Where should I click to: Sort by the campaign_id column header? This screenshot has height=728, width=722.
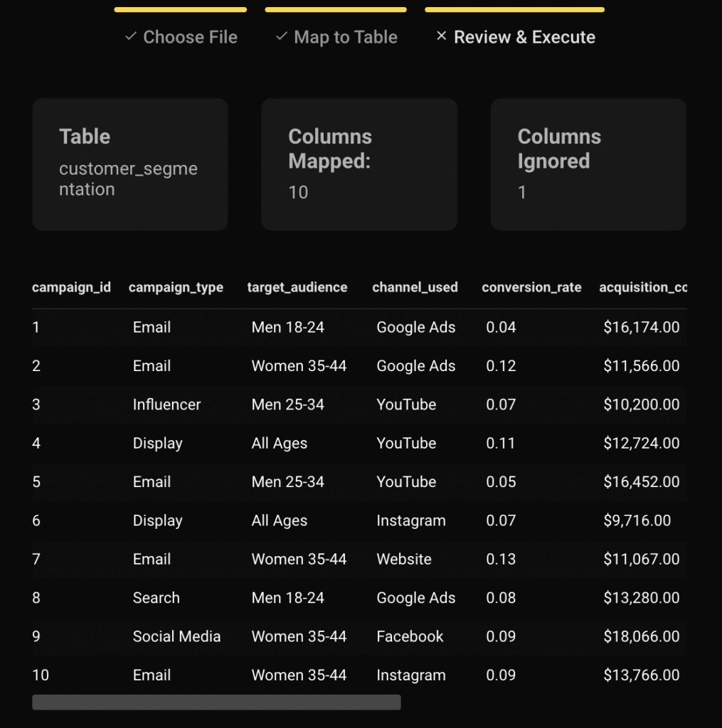coord(71,287)
